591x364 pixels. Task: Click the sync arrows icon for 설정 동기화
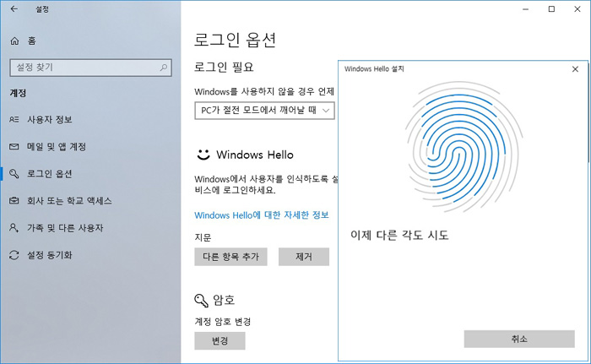click(x=14, y=255)
